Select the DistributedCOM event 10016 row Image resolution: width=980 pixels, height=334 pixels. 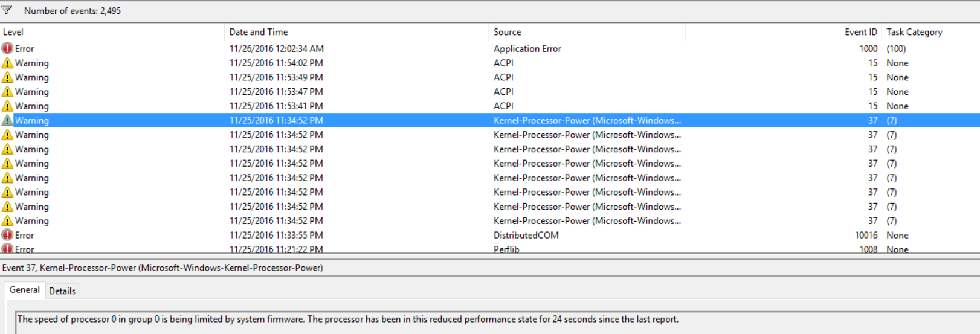[x=490, y=235]
